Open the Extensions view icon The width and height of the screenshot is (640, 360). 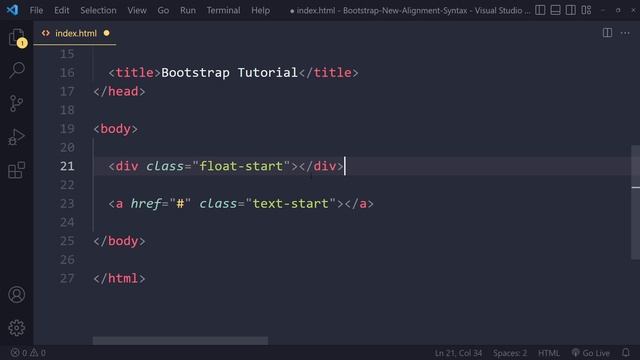tap(17, 170)
